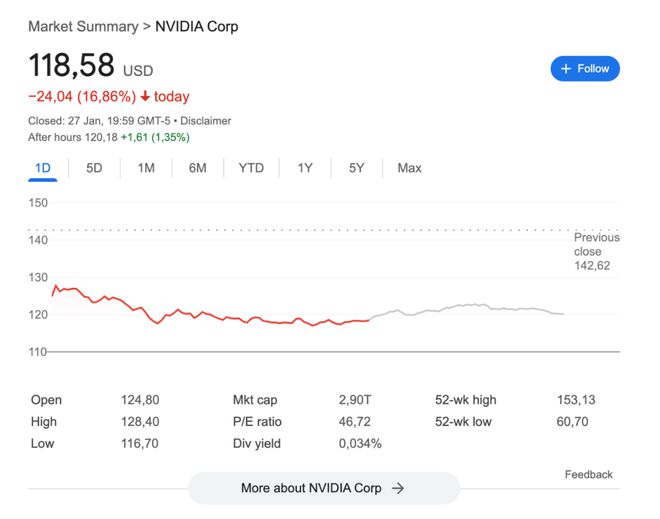
Task: Click the red intraday price line
Action: pyautogui.click(x=200, y=314)
